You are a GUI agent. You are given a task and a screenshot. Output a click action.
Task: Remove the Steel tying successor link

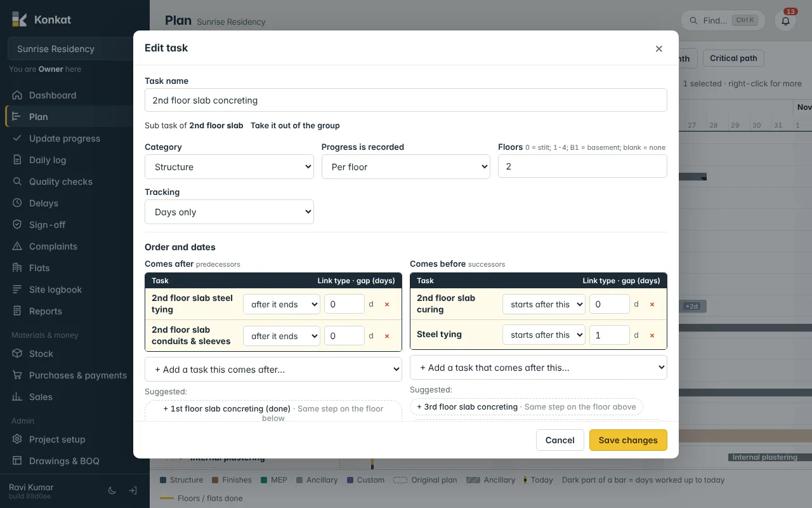pos(652,335)
